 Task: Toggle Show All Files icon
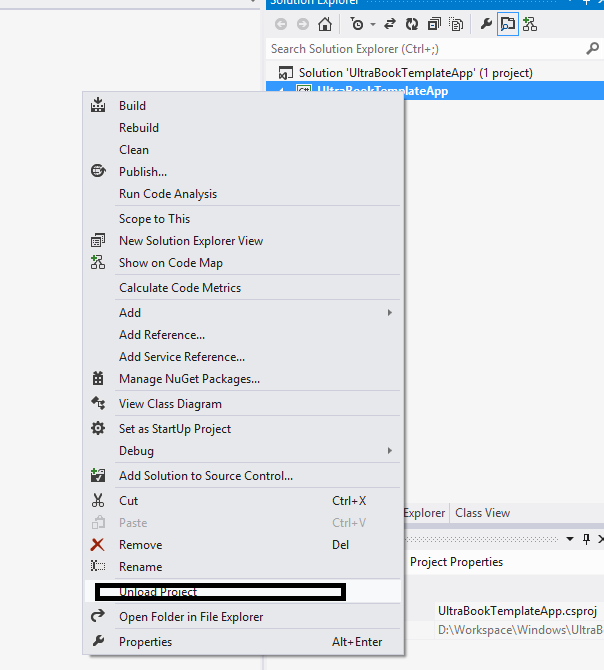pyautogui.click(x=456, y=24)
